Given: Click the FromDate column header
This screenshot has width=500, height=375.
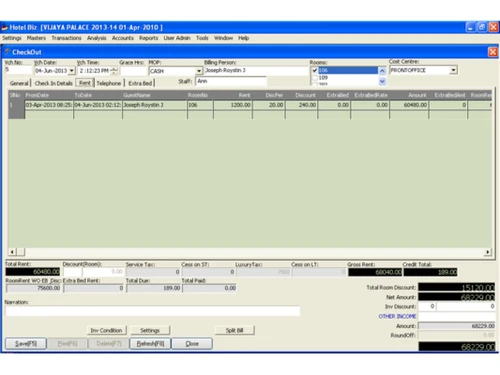Looking at the screenshot, I should (x=49, y=95).
